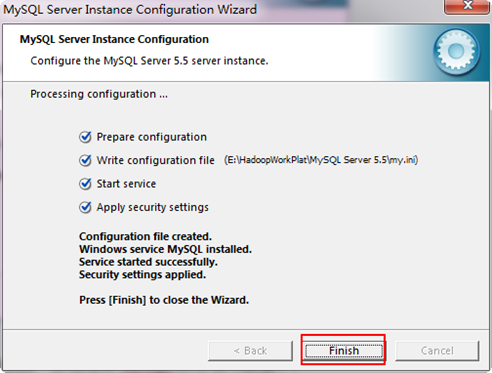Click the Prepare configuration step label
492x373 pixels.
(152, 137)
